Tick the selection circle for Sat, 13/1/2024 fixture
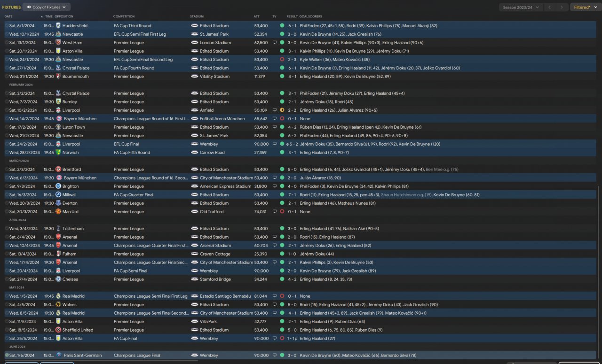 click(7, 43)
